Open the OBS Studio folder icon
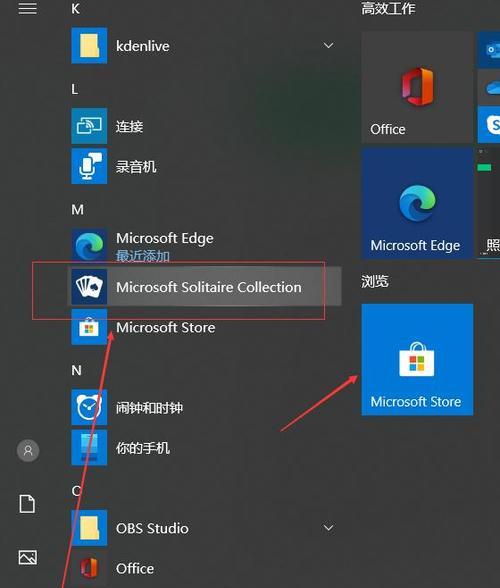Screen dimensions: 500x588 pyautogui.click(x=89, y=528)
